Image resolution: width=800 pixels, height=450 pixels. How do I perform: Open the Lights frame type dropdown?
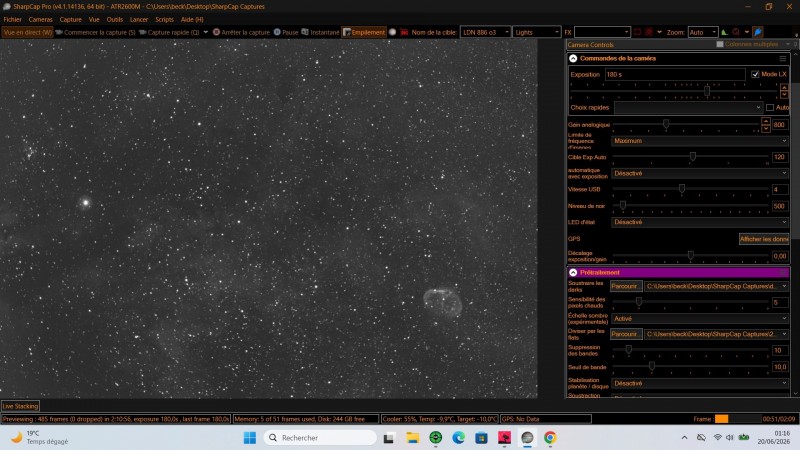click(537, 32)
